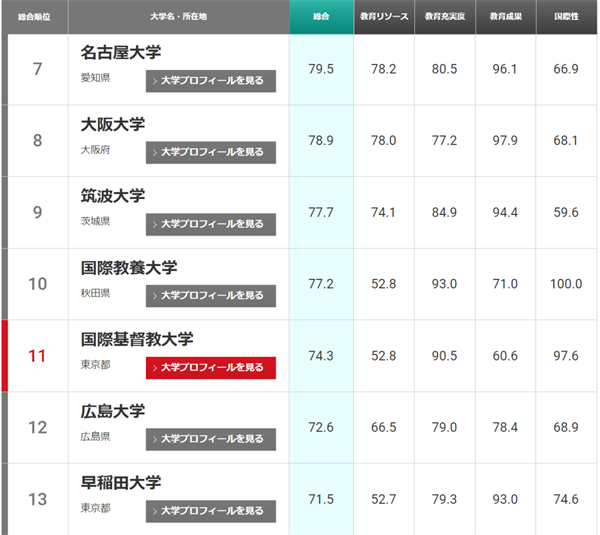Viewport: 600px width, 535px height.
Task: Click 大阪大学 profile view button
Action: (x=211, y=152)
